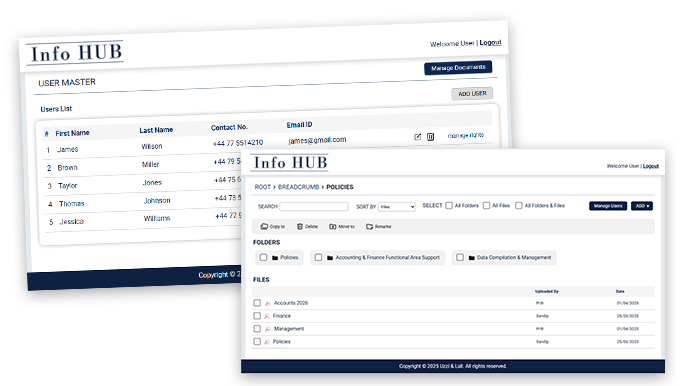Click the PDF icon beside the Finance file
700x386 pixels.
pos(267,316)
